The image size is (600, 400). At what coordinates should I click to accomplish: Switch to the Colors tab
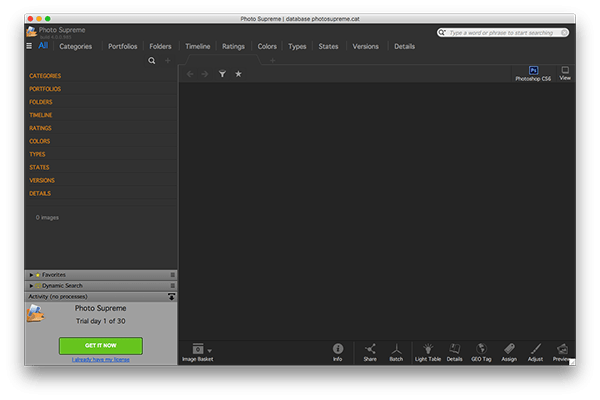click(267, 46)
